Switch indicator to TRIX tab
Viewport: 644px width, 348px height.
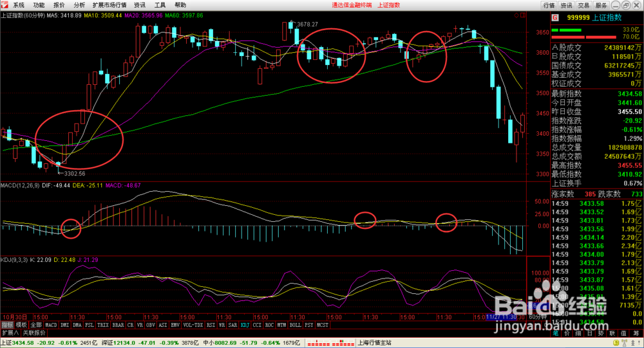pos(102,325)
